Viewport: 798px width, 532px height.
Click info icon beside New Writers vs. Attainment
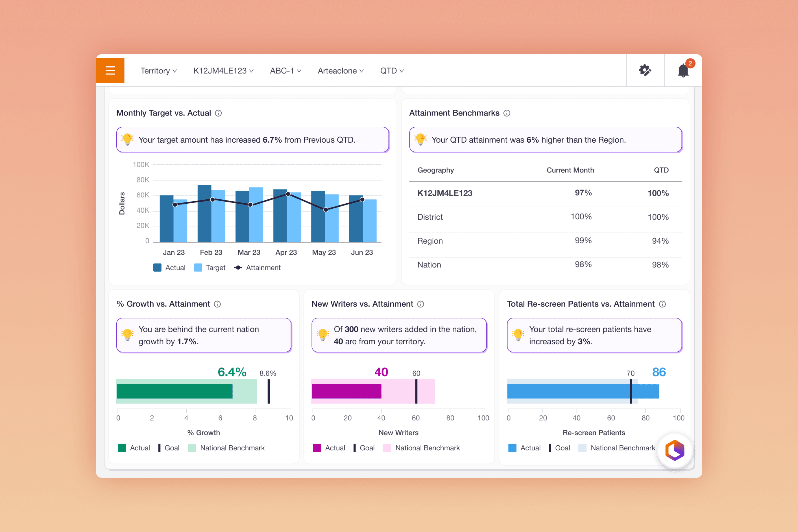(x=421, y=304)
